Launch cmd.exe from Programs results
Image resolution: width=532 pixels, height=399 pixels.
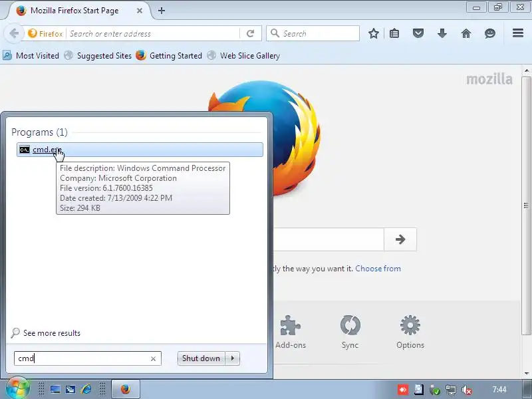click(x=140, y=150)
